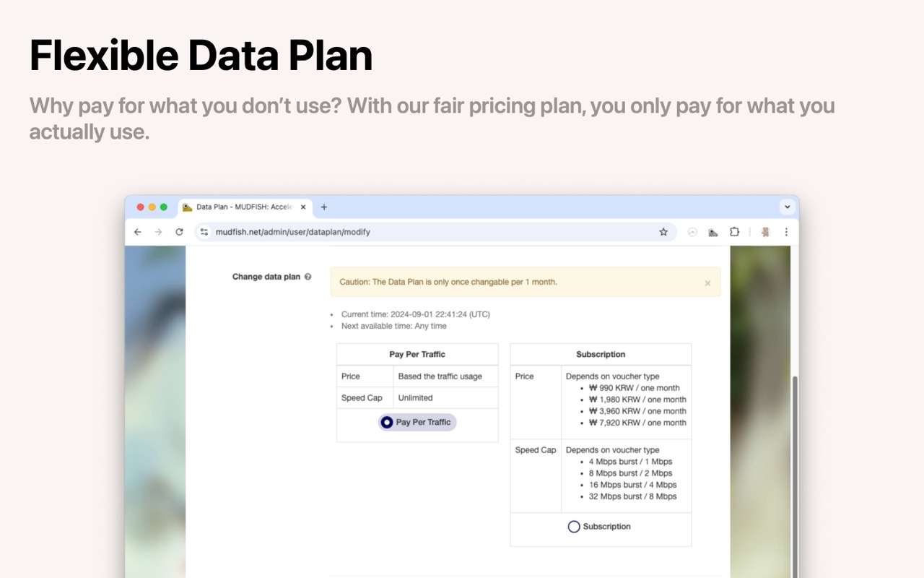Viewport: 924px width, 578px height.
Task: Open the Chrome three-dot menu
Action: pos(786,232)
